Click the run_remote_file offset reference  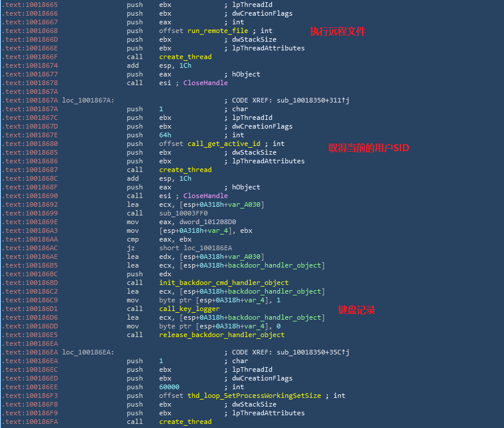[218, 31]
